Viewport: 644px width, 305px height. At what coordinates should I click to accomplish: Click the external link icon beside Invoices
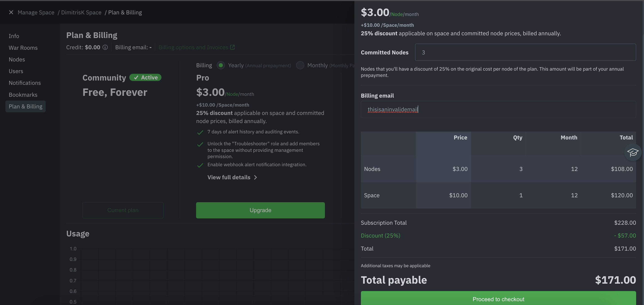tap(232, 47)
